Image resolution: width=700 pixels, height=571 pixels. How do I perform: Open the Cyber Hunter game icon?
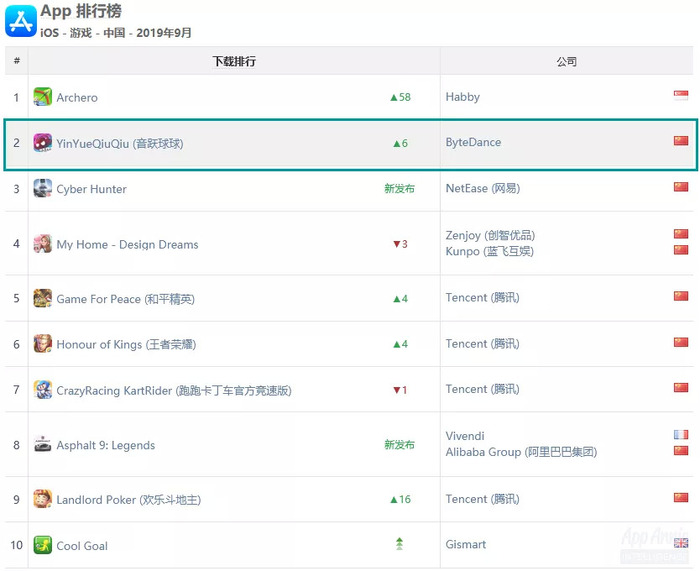tap(42, 188)
